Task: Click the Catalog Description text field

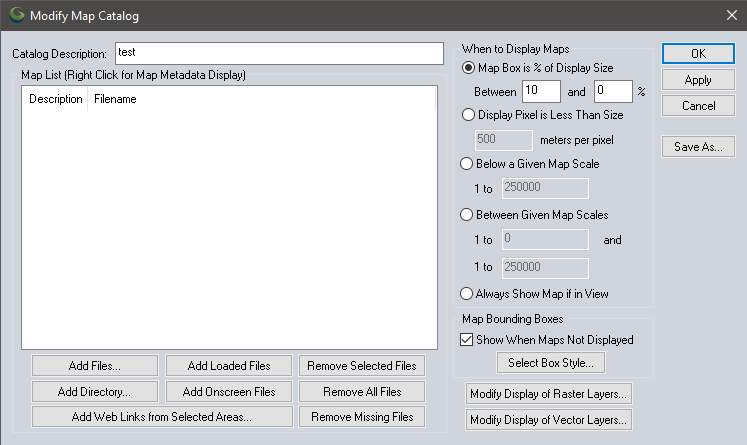Action: point(278,52)
